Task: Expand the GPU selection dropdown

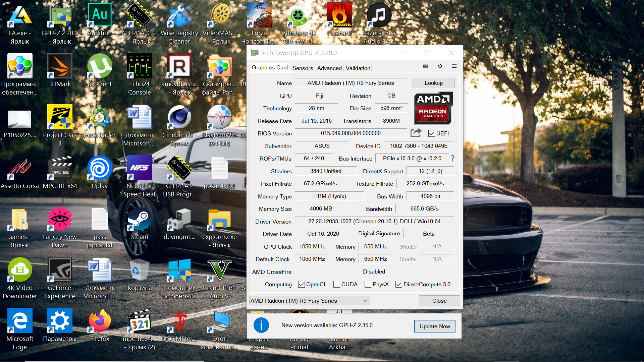Action: click(365, 301)
